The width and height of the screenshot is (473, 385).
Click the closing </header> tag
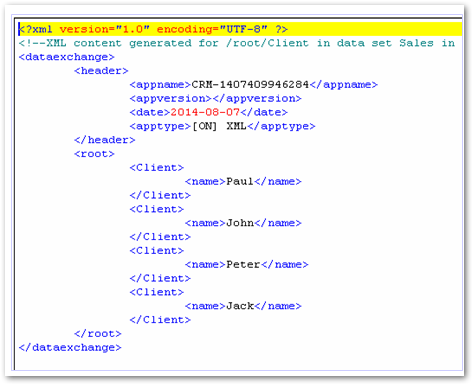105,140
